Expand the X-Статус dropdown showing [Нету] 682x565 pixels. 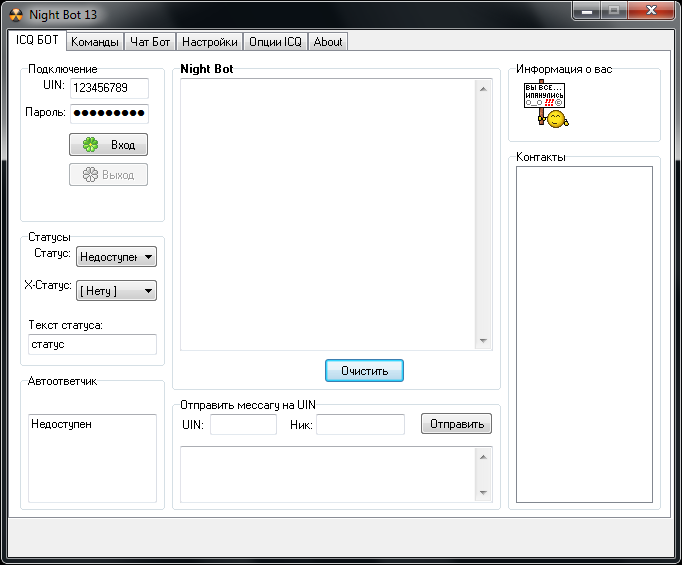(116, 291)
